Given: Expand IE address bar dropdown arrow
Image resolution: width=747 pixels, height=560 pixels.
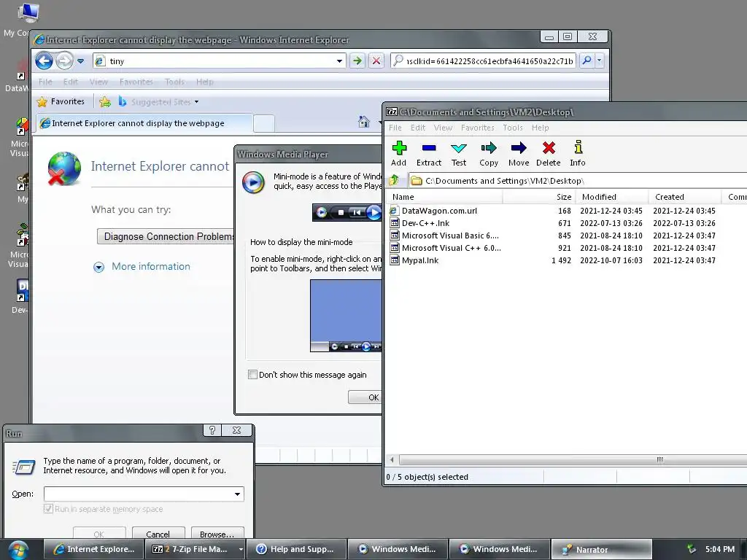Looking at the screenshot, I should [339, 61].
